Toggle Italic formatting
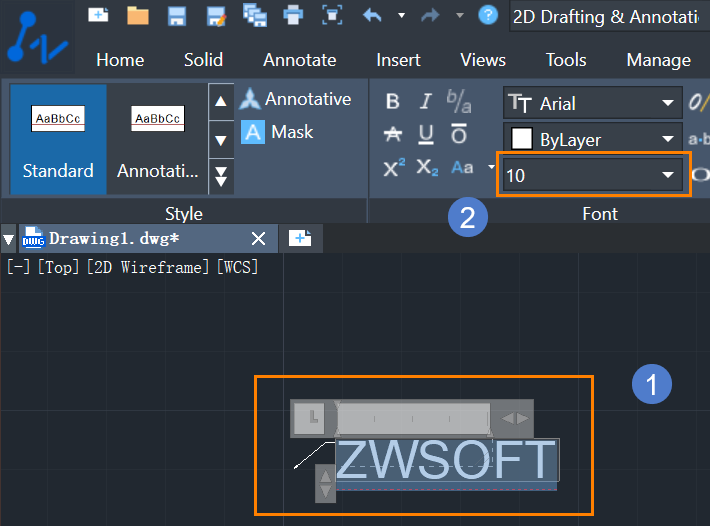The height and width of the screenshot is (526, 710). (425, 101)
